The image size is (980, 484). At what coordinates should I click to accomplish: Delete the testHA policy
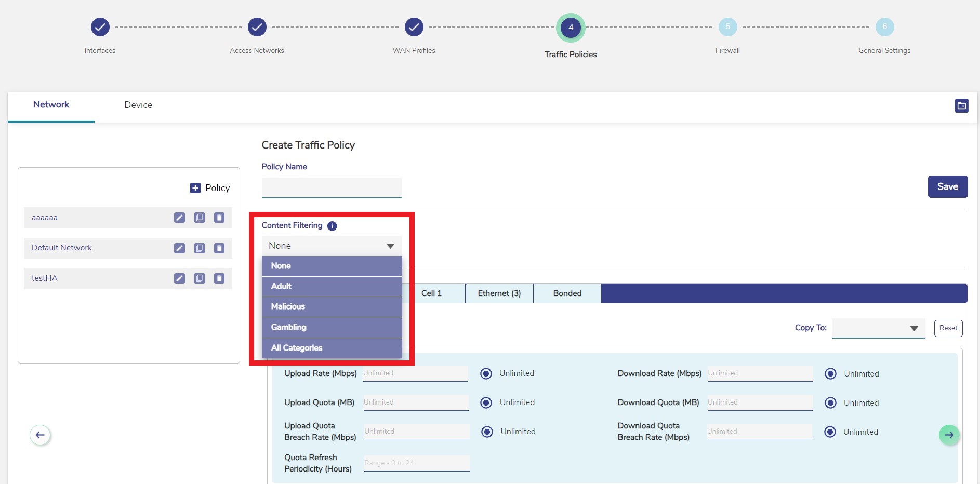(219, 278)
